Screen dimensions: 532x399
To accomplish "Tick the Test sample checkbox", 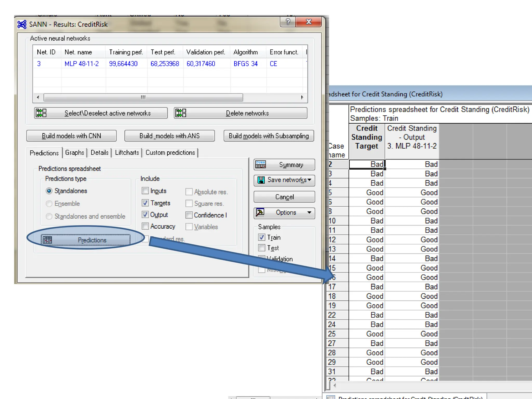I will [262, 248].
